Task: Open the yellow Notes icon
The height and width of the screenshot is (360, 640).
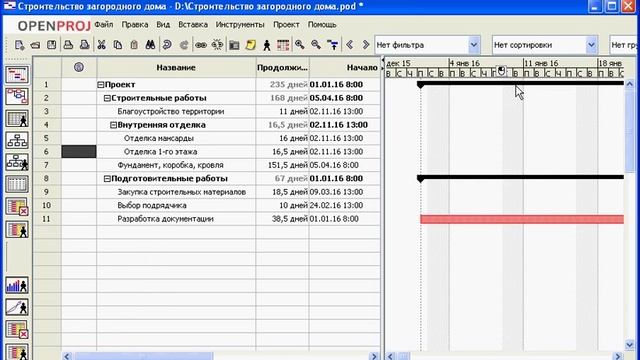Action: coord(250,45)
